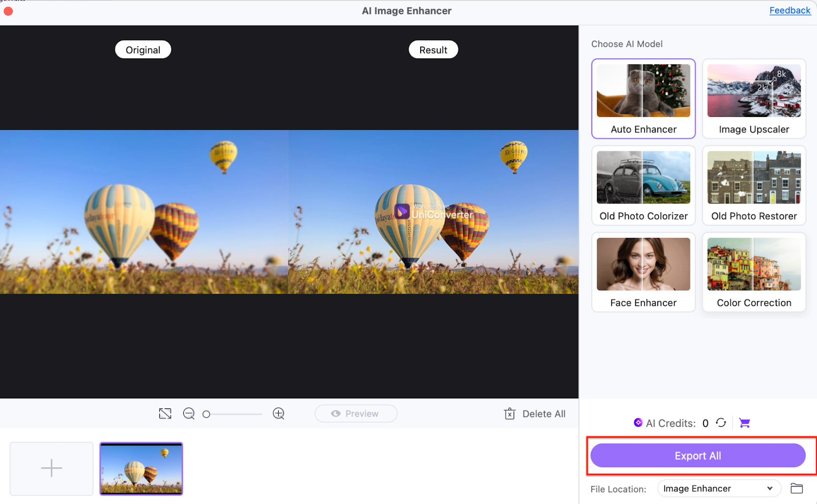
Task: Add a new image with the plus tile
Action: [x=52, y=468]
